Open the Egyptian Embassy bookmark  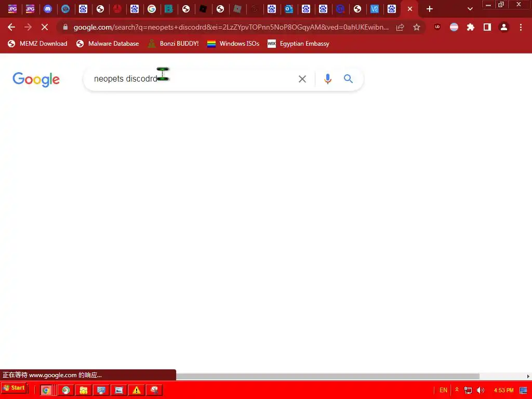(298, 44)
